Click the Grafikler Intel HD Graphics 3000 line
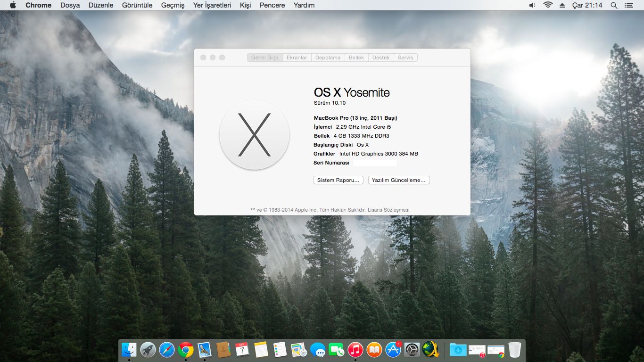The height and width of the screenshot is (362, 644). [366, 154]
